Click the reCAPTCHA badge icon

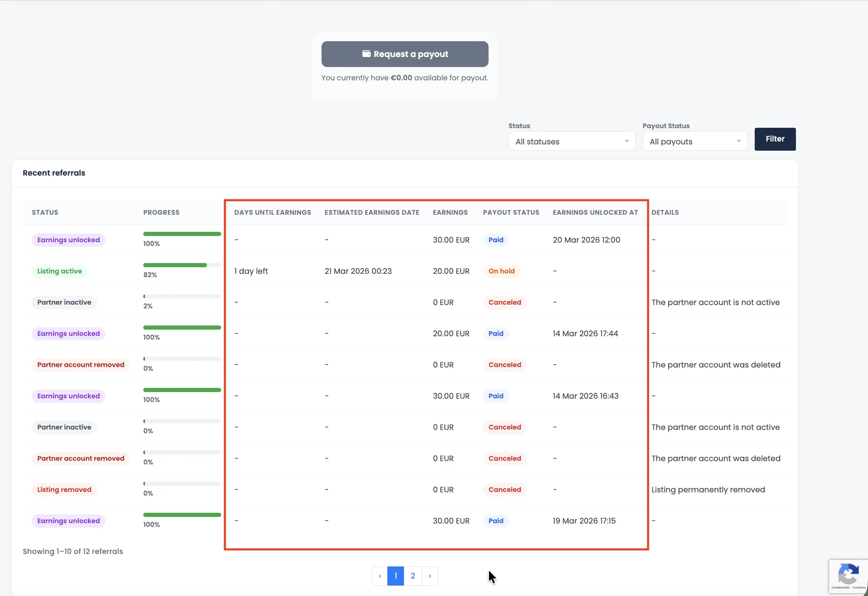pyautogui.click(x=848, y=574)
